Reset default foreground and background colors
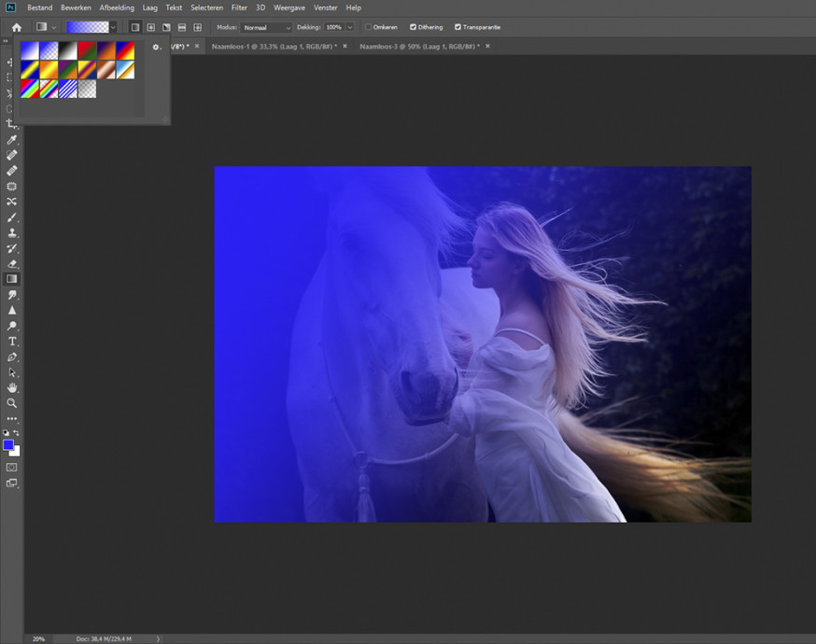816x644 pixels. pos(6,432)
